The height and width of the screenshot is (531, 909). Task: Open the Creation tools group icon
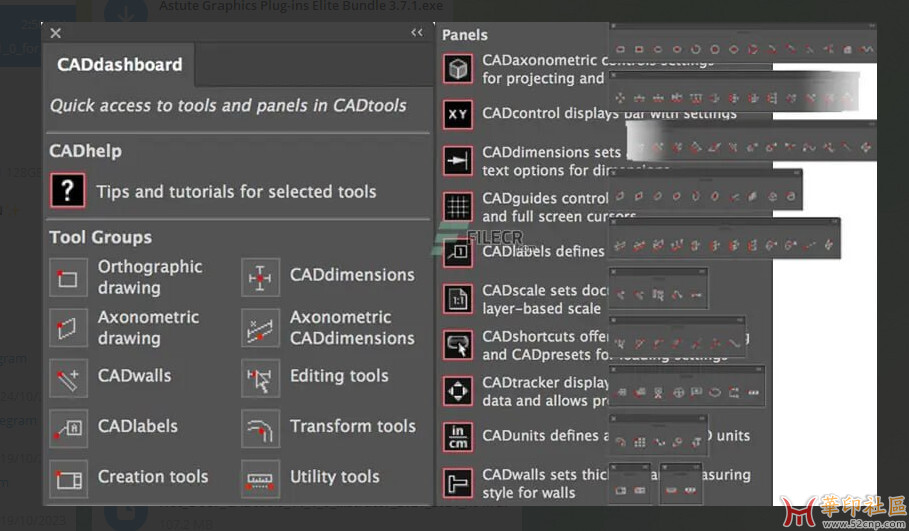click(68, 479)
